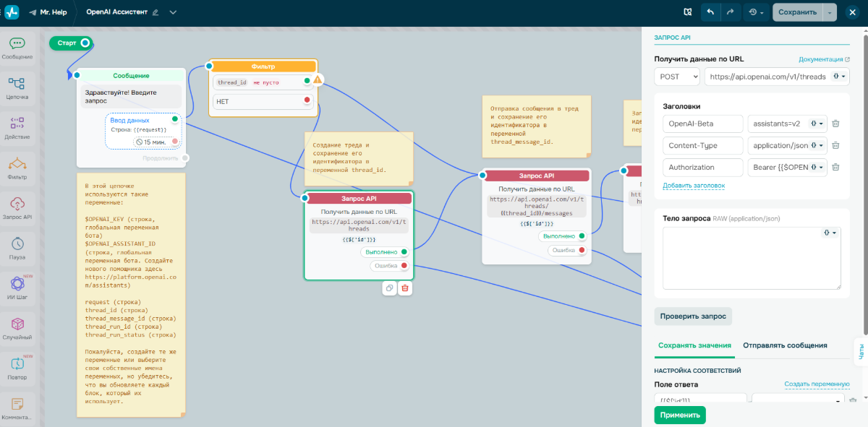
Task: Select the Действие tool in the sidebar
Action: tap(17, 129)
